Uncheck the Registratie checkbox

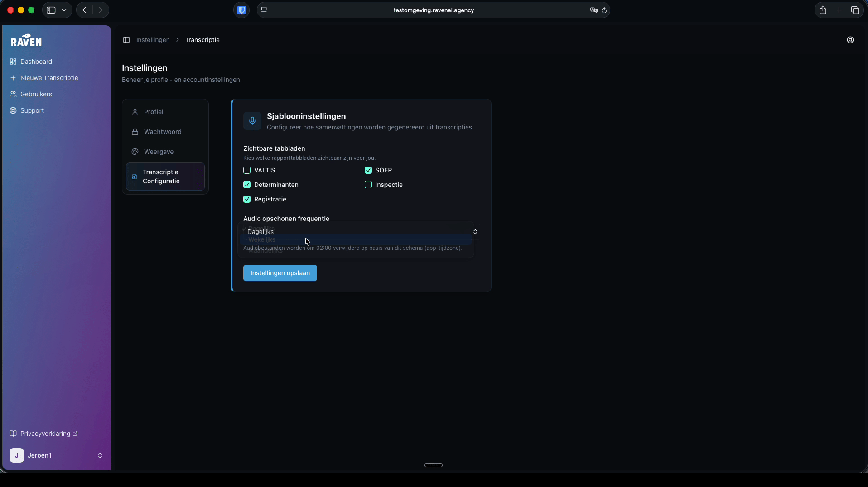click(x=247, y=199)
